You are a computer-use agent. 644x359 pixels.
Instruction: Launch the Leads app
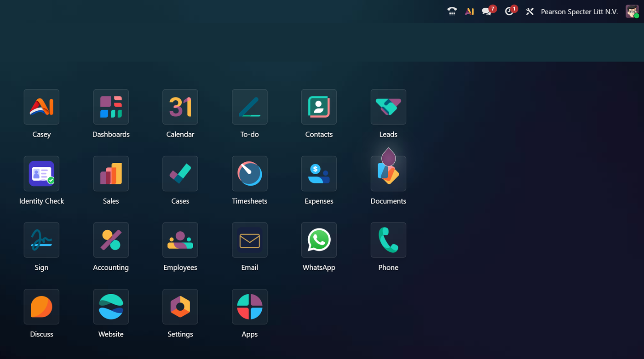pyautogui.click(x=388, y=107)
